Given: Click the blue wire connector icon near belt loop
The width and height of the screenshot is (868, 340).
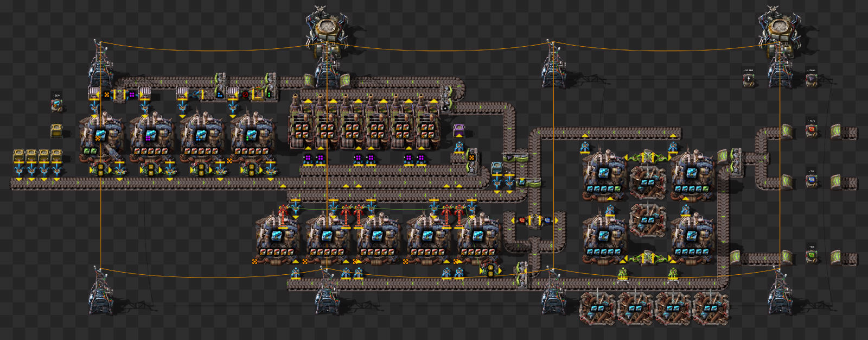Looking at the screenshot, I should point(547,220).
